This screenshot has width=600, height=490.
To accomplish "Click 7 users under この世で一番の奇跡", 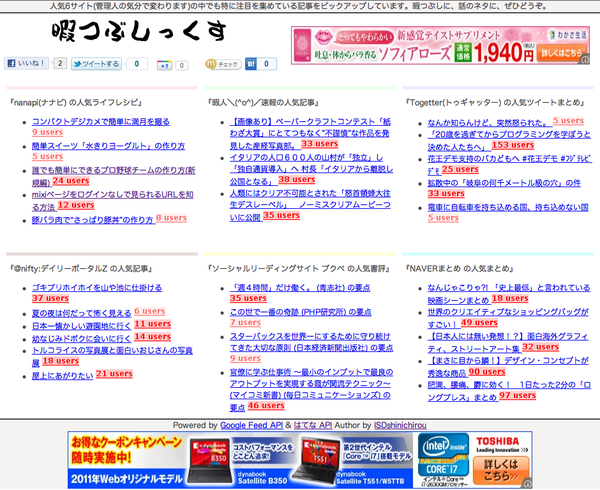I will click(x=245, y=322).
